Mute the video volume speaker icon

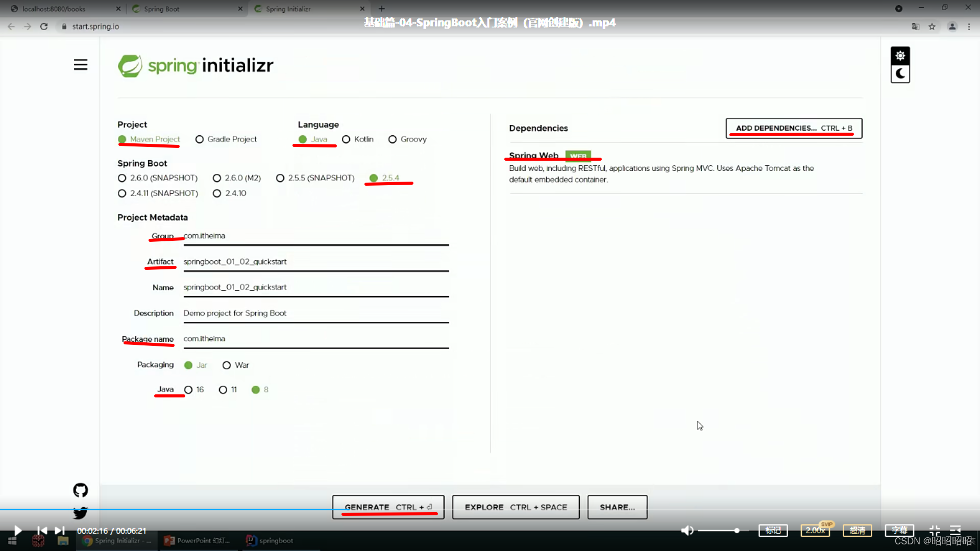[688, 531]
